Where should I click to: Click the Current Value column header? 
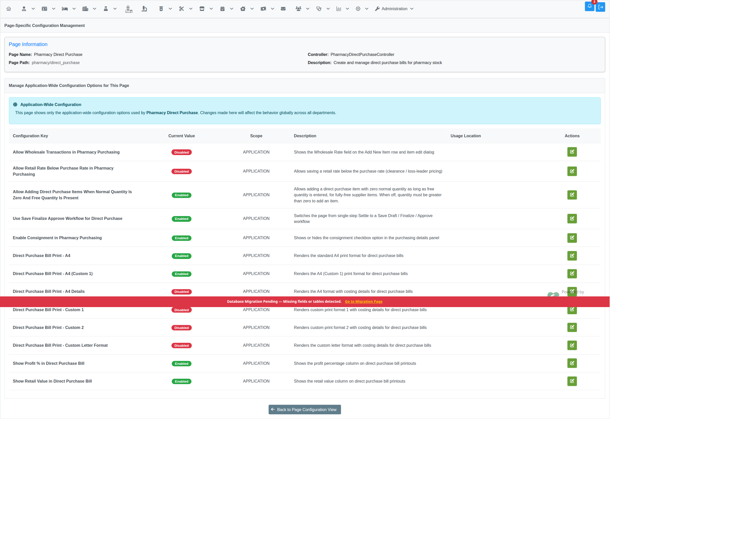click(182, 136)
